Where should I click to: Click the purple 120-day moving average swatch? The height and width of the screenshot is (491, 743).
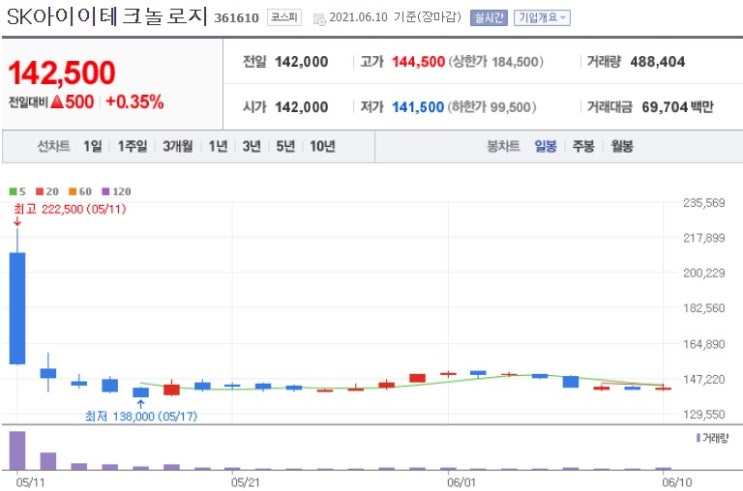pos(106,191)
